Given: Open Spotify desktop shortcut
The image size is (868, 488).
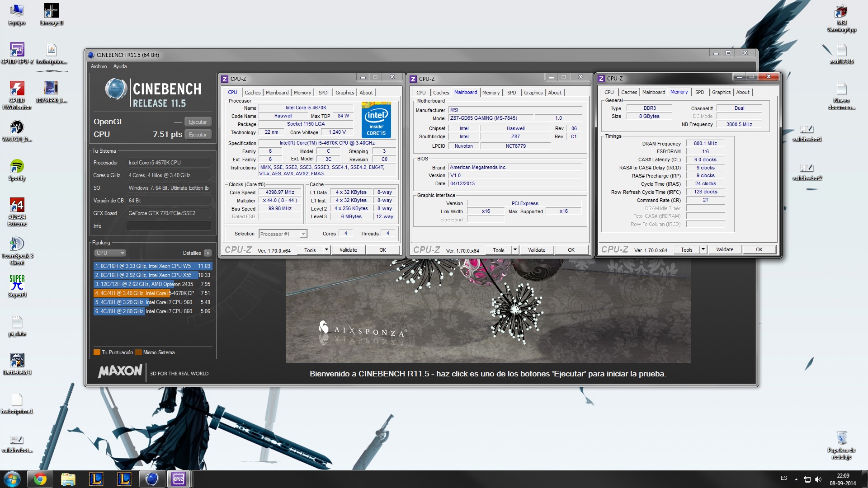Looking at the screenshot, I should pos(17,170).
